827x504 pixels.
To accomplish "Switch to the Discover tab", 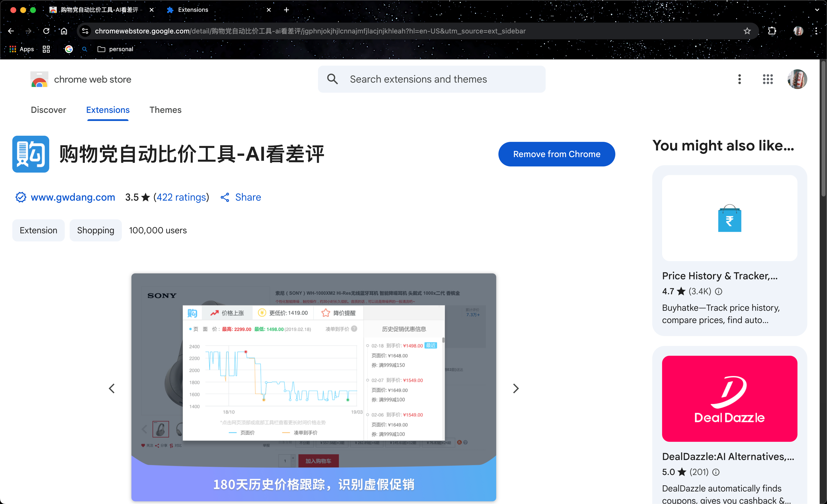I will pos(48,110).
